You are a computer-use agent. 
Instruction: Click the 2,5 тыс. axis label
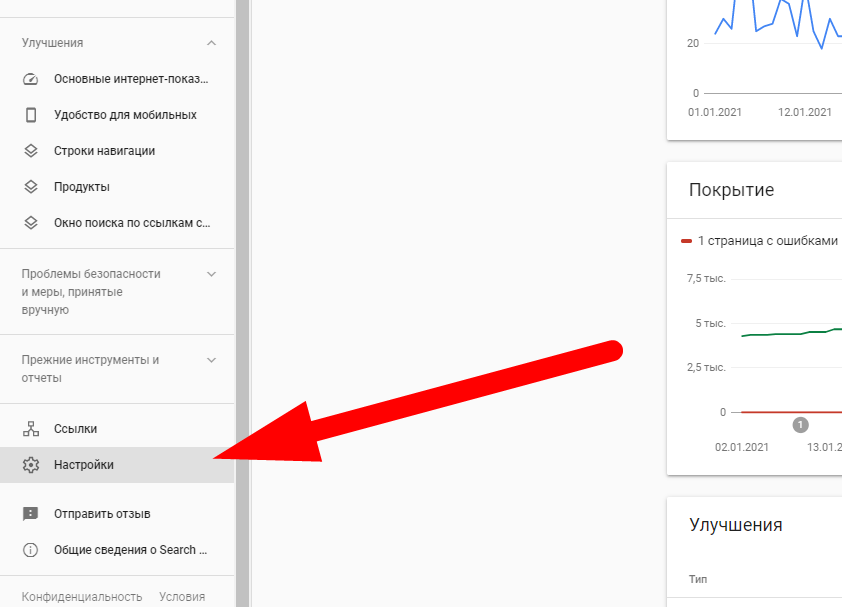(x=706, y=367)
